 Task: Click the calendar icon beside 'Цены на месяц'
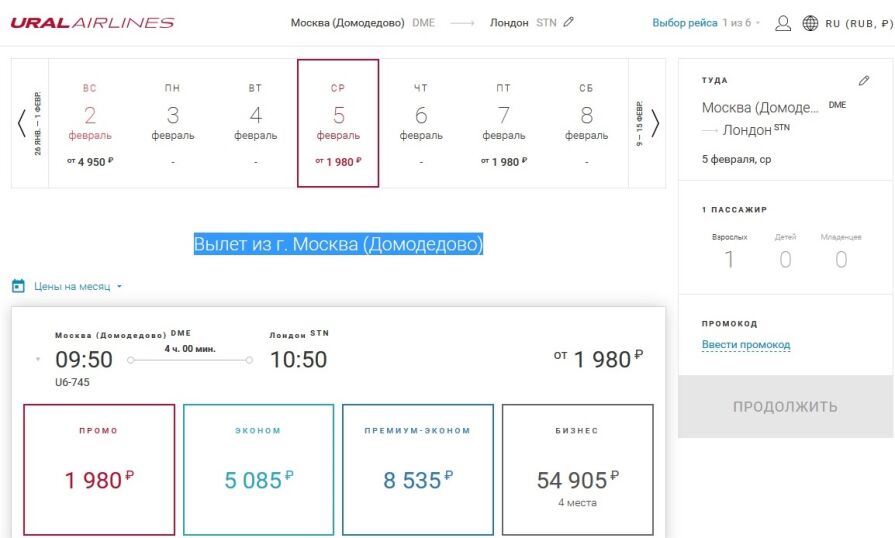coord(18,286)
